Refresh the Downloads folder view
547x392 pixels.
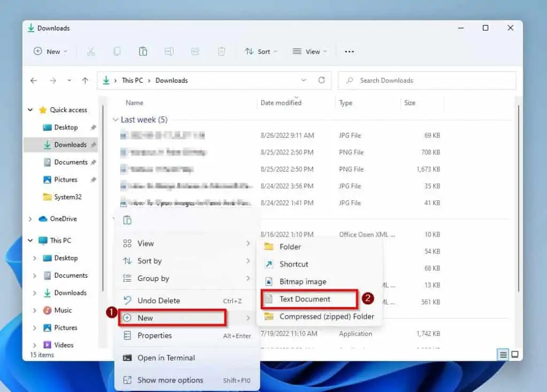[x=321, y=80]
